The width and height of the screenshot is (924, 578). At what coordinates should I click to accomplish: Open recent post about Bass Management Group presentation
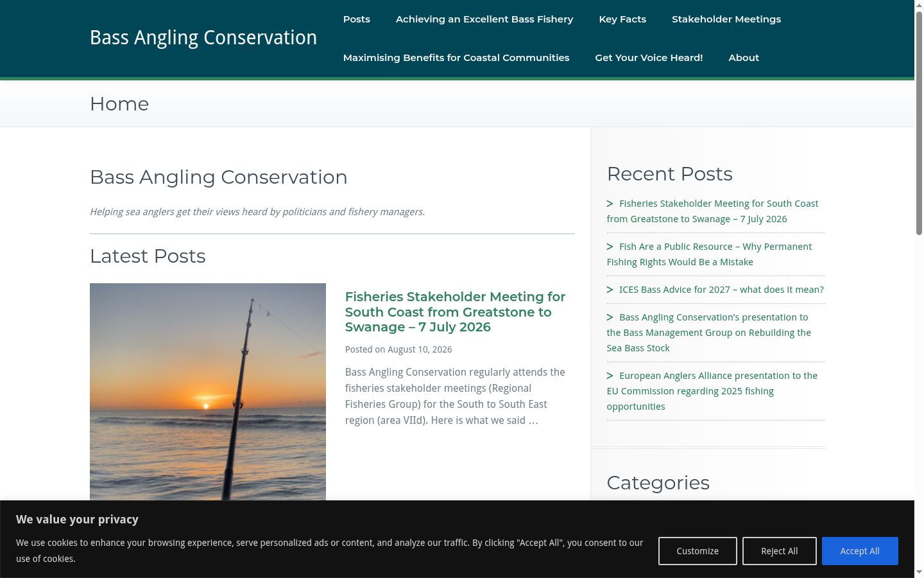click(709, 333)
